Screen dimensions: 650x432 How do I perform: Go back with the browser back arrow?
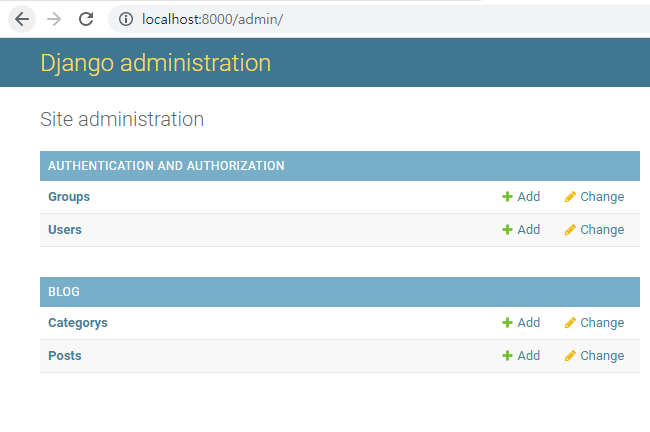tap(22, 19)
